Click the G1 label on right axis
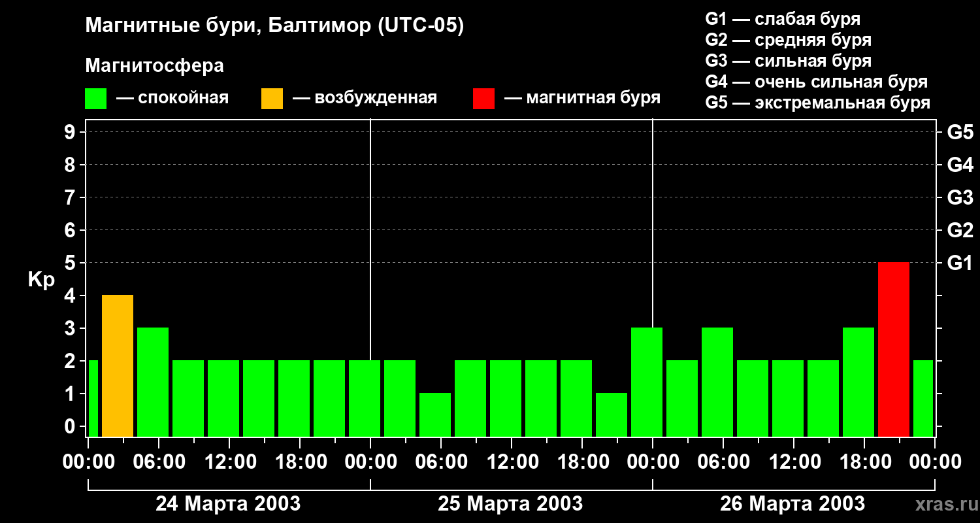The height and width of the screenshot is (523, 980). point(960,263)
